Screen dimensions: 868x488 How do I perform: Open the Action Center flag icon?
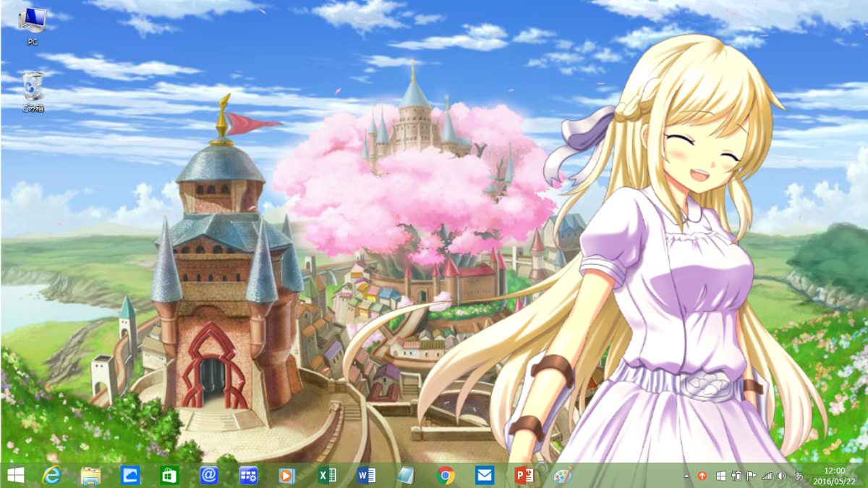[752, 476]
